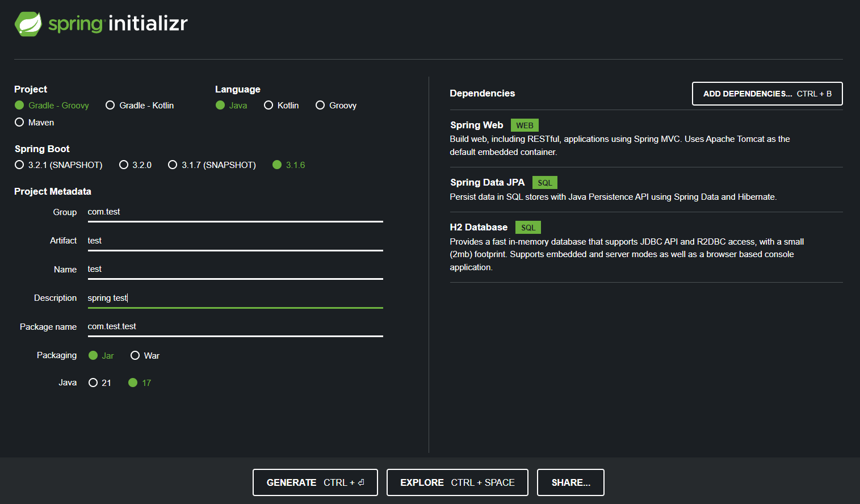Select War packaging
Image resolution: width=860 pixels, height=504 pixels.
pos(145,356)
